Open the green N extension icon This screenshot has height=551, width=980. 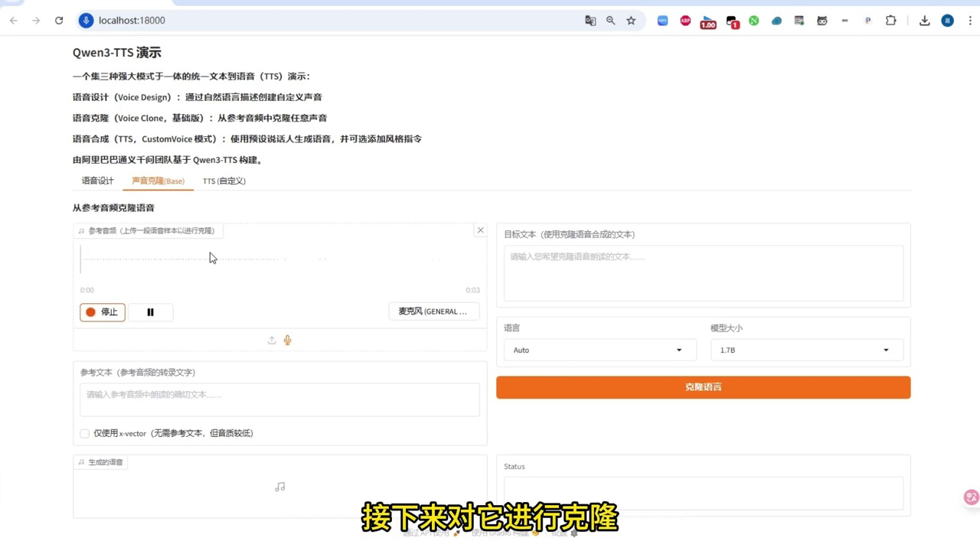pos(754,21)
